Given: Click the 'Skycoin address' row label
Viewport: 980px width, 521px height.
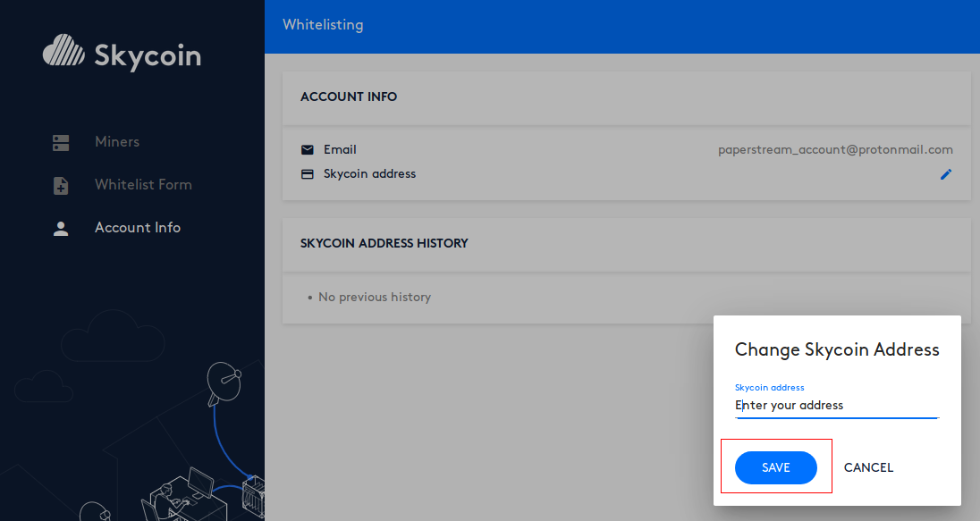Looking at the screenshot, I should click(369, 174).
